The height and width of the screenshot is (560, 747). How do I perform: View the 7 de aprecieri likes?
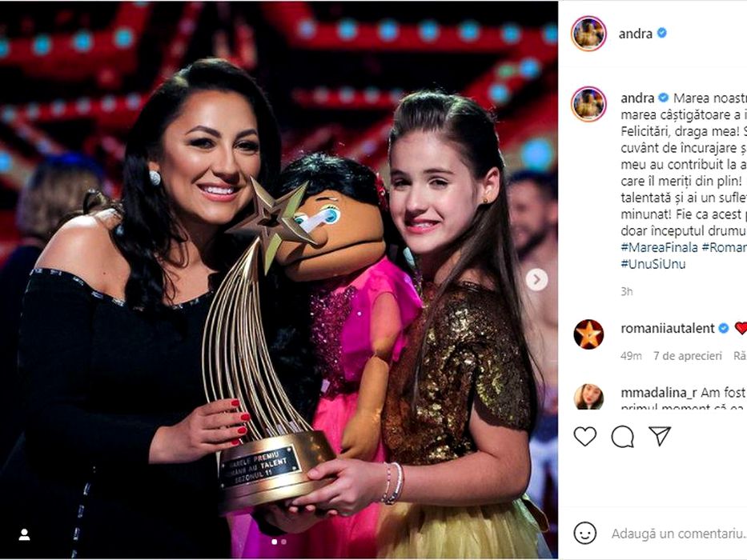pyautogui.click(x=688, y=356)
